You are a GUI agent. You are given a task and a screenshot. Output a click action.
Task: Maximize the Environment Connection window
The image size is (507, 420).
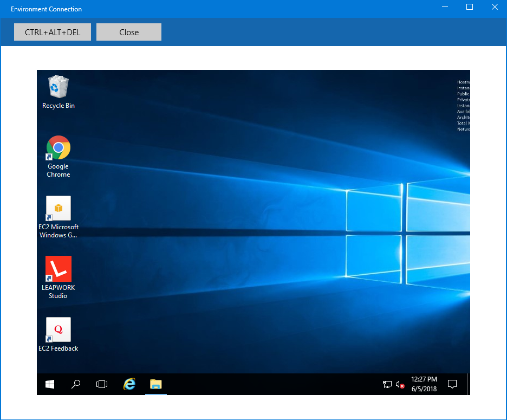click(x=470, y=7)
